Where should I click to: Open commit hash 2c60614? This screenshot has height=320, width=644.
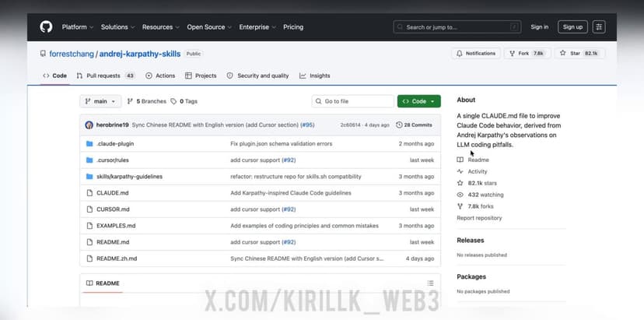(350, 125)
